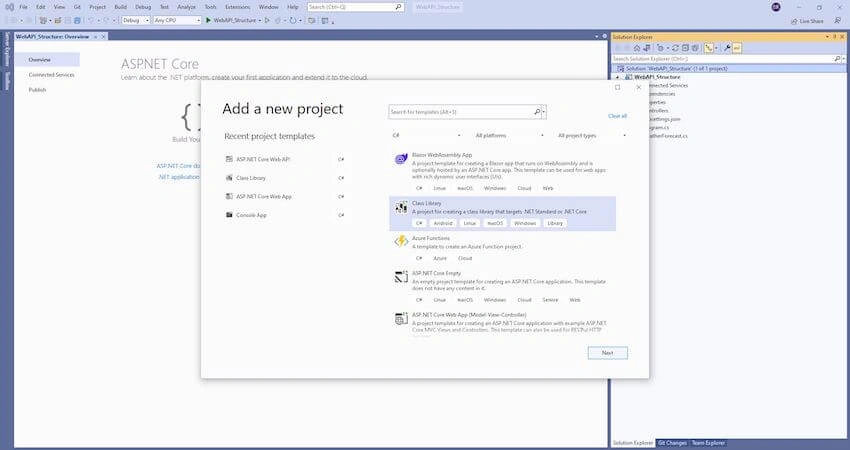Click Azure Functions lightning bolt icon
850x450 pixels.
tap(401, 241)
